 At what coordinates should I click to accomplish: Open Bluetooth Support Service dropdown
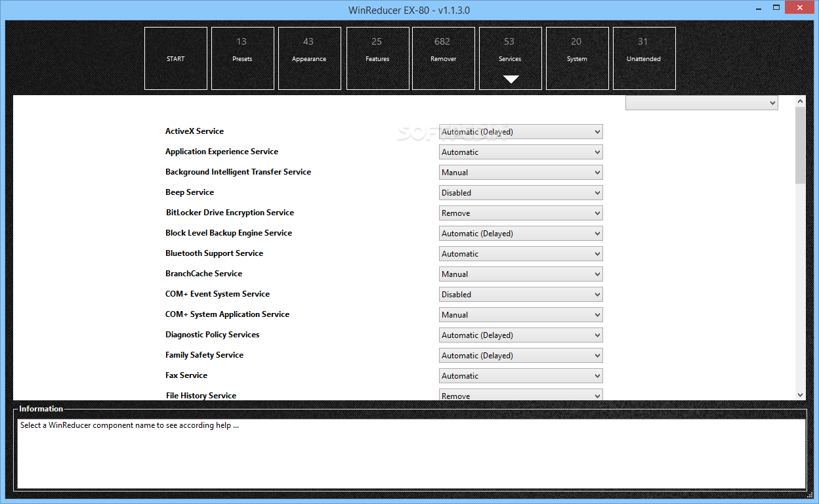pyautogui.click(x=521, y=254)
